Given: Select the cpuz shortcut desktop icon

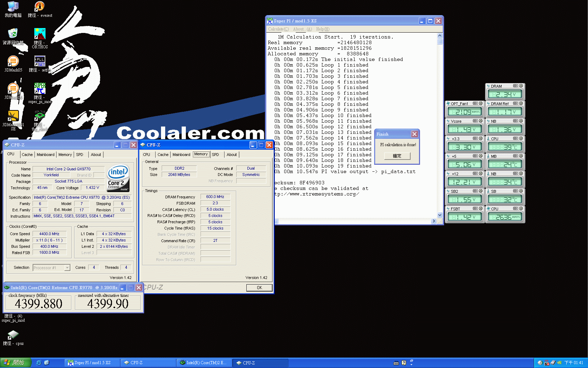Looking at the screenshot, I should click(x=13, y=338).
